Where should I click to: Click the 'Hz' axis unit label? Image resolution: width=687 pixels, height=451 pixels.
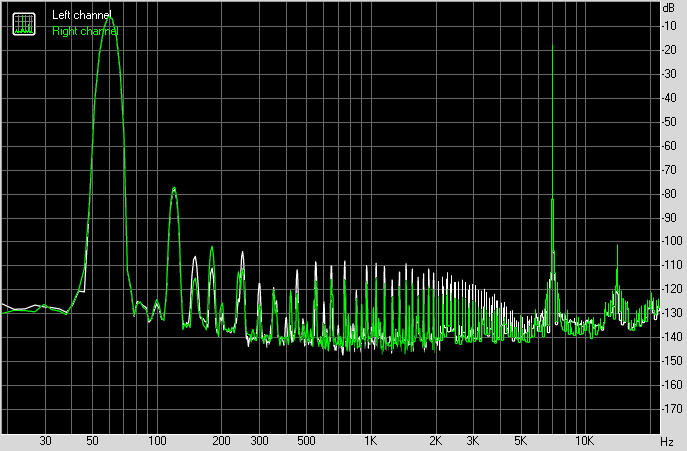point(667,441)
